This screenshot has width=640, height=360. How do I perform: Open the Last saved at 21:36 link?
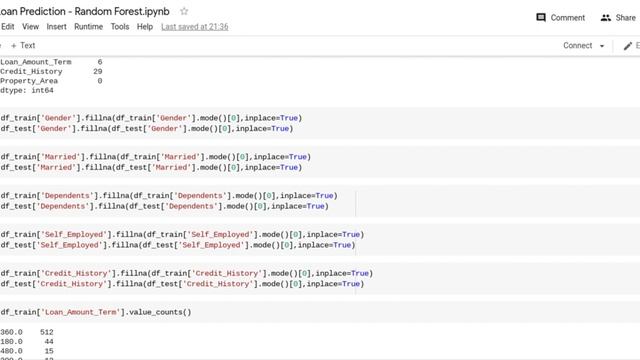pos(195,27)
